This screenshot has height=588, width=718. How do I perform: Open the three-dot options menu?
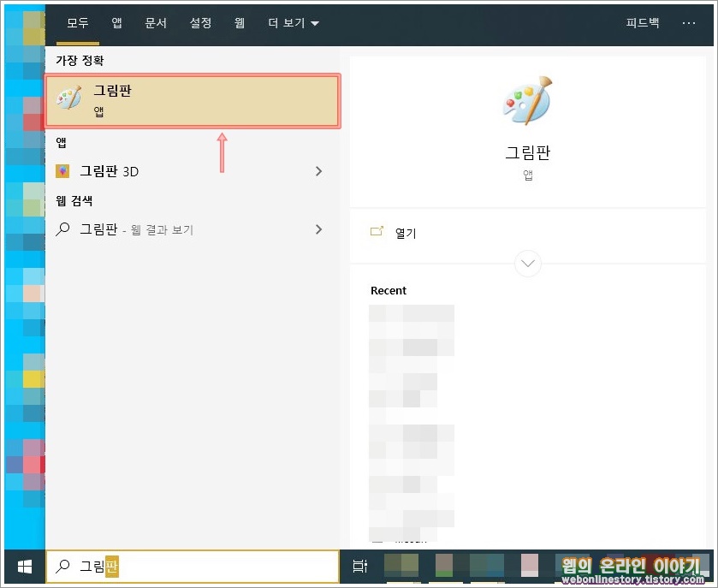point(689,23)
